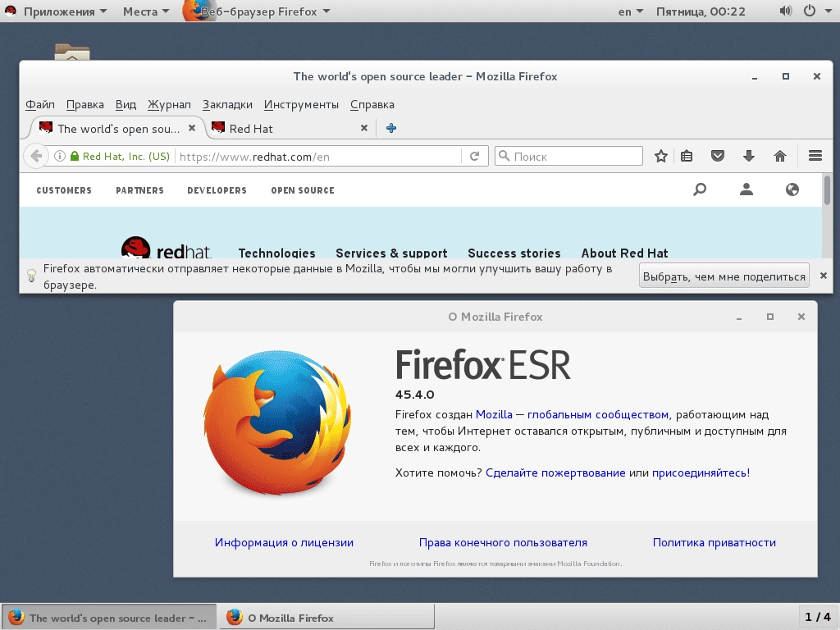Image resolution: width=840 pixels, height=630 pixels.
Task: Select taskbar 'О Mozilla Firefox' window
Action: coord(326,617)
